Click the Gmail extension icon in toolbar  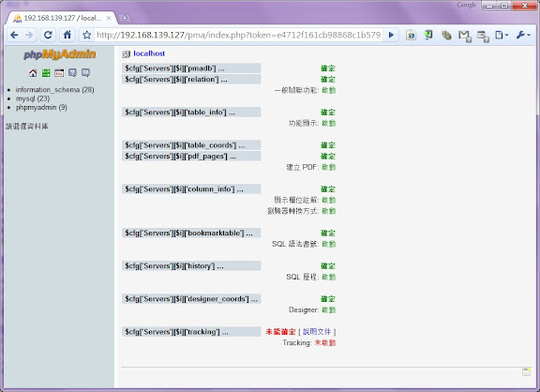point(465,36)
